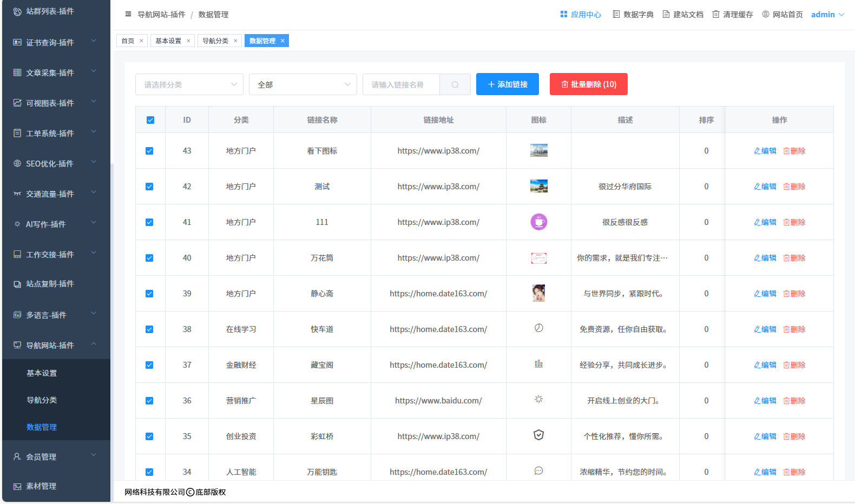Click the 请输入链接名称 search input field
Viewport: 855px width, 504px height.
click(x=401, y=84)
